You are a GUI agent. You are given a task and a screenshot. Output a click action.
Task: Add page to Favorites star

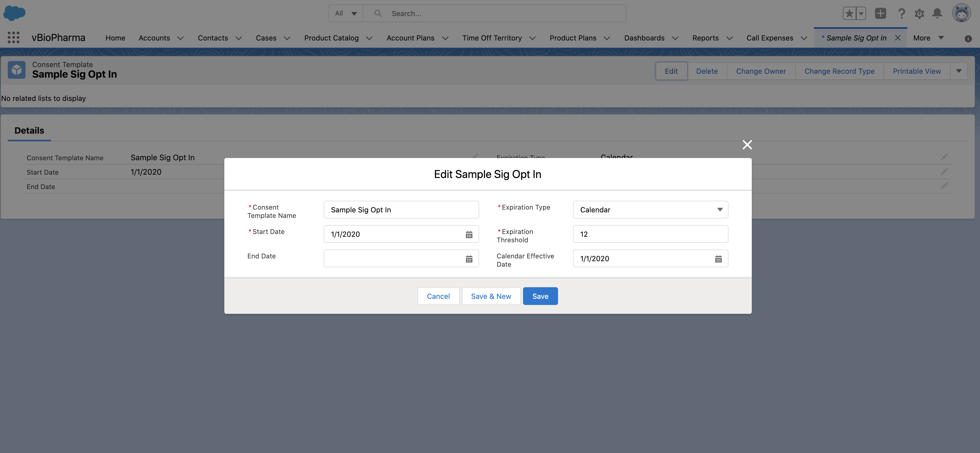coord(849,14)
